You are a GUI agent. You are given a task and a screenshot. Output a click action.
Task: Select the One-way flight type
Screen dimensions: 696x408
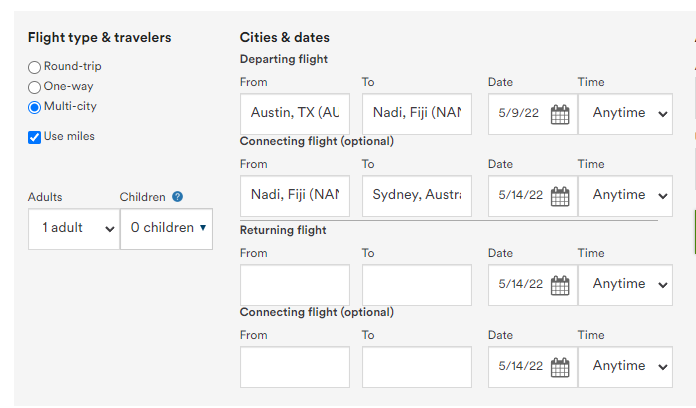(x=35, y=87)
